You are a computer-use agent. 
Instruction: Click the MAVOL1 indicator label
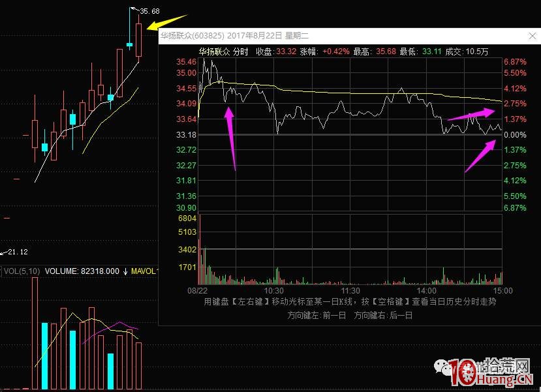click(145, 271)
